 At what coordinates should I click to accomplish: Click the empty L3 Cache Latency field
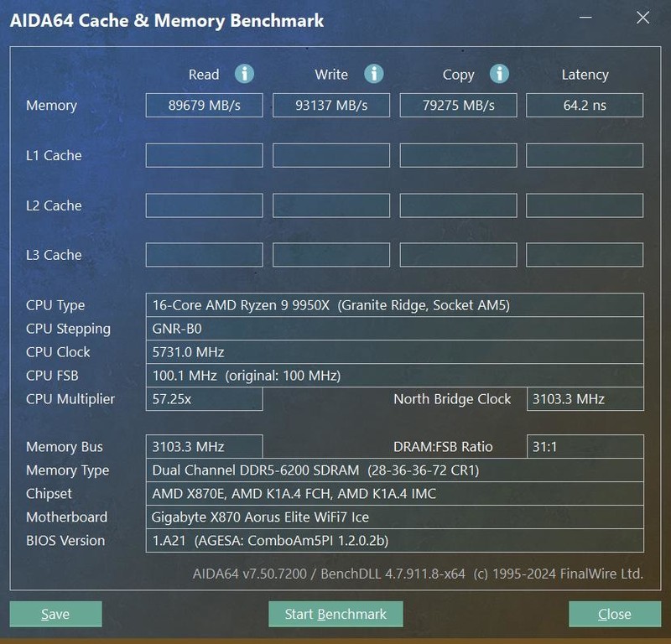coord(585,255)
